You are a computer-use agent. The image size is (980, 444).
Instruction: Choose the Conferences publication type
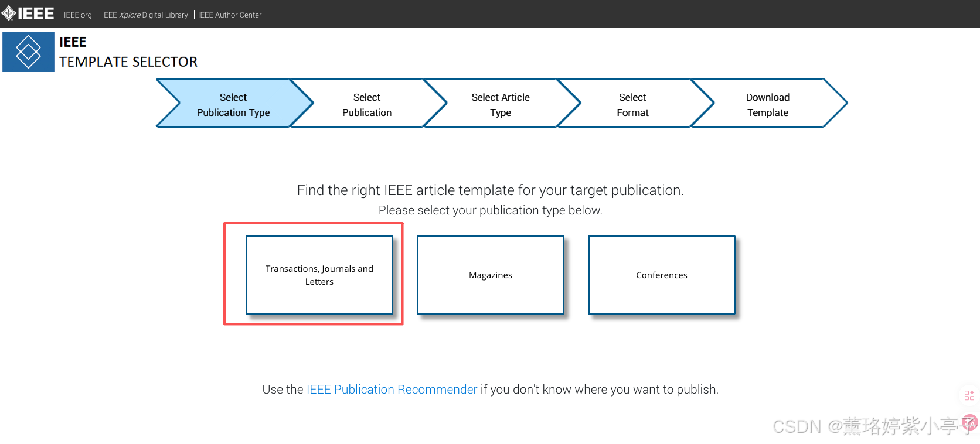click(662, 275)
